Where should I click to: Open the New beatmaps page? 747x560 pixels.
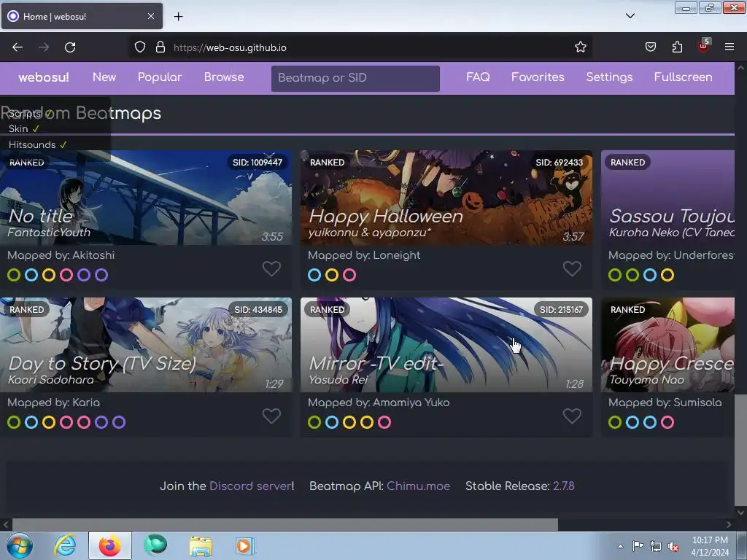pos(104,77)
